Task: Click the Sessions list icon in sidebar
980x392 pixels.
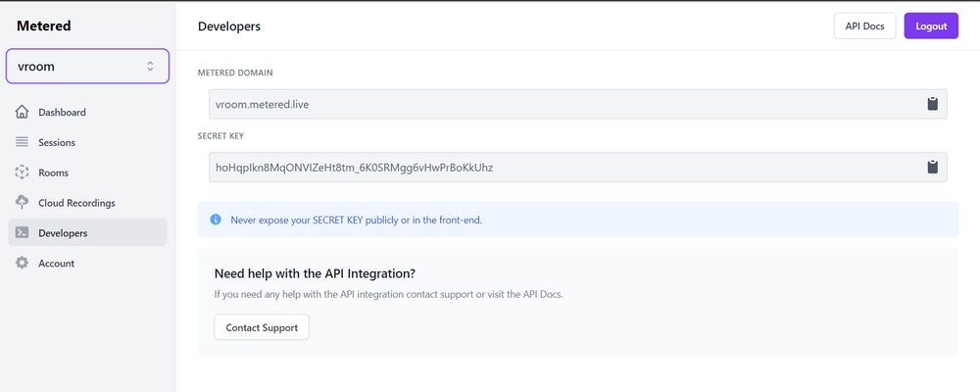Action: point(22,143)
